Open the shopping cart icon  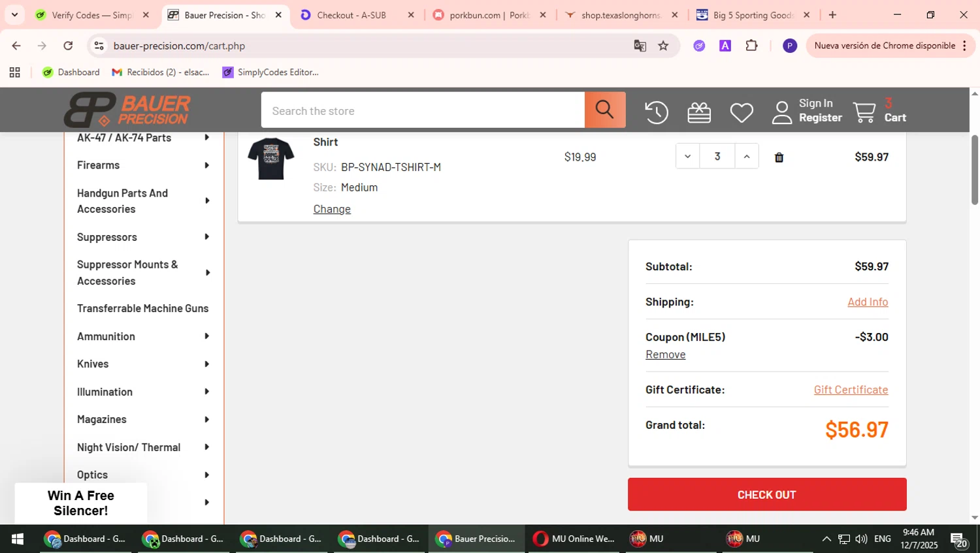tap(864, 112)
